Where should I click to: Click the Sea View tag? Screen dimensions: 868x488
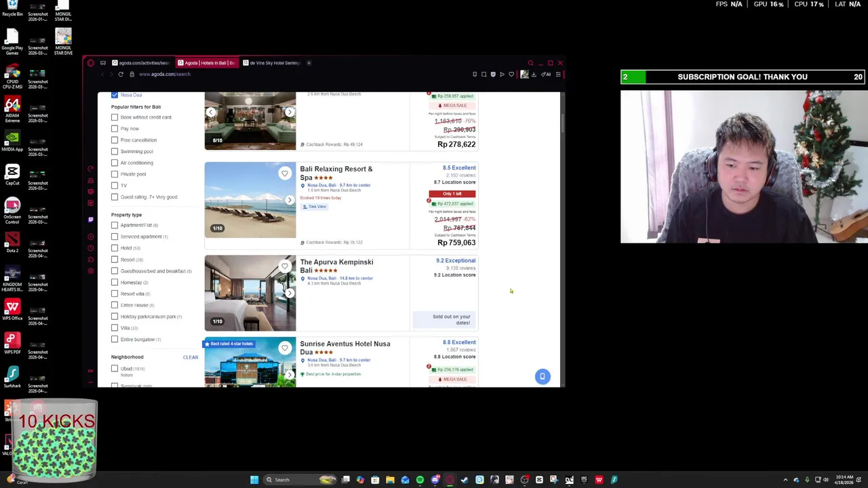click(314, 207)
